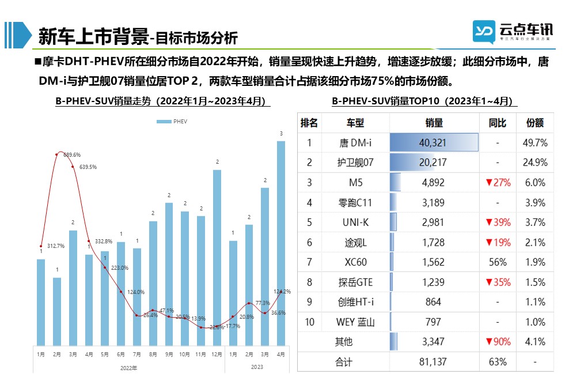Click the 唐 DM-i model cell
Screen dimensions: 588x392
coord(355,143)
